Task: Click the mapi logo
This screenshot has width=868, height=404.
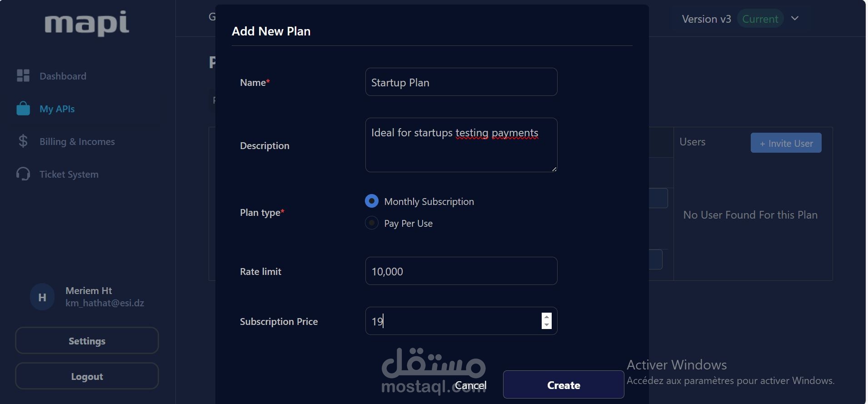Action: (87, 23)
